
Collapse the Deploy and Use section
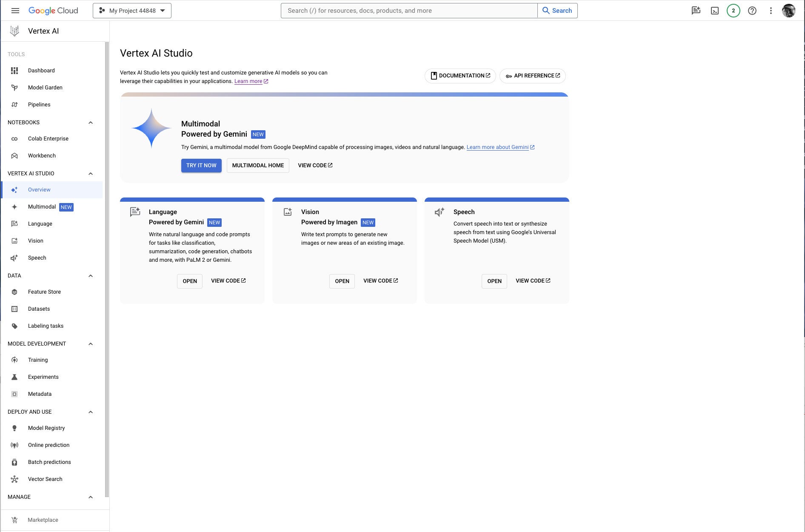(x=91, y=412)
